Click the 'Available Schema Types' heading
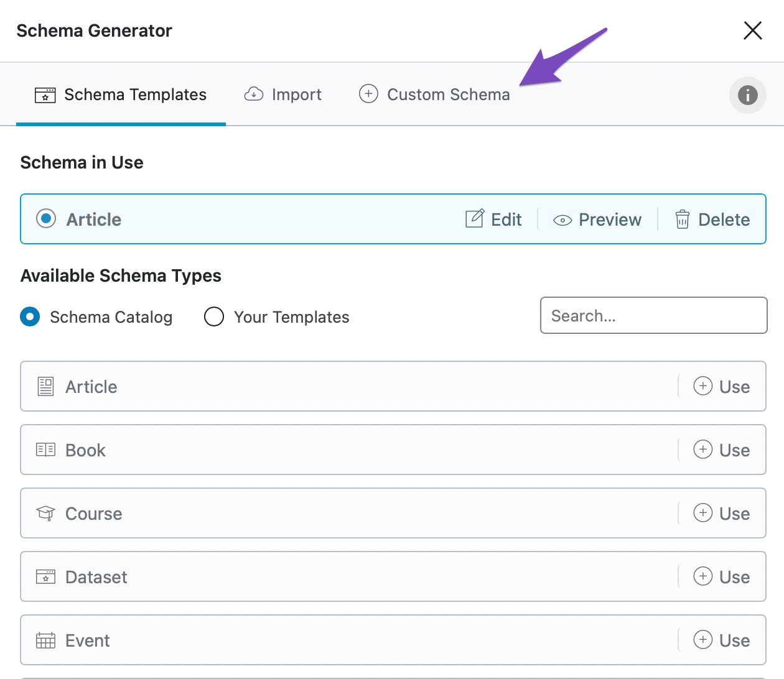 click(x=121, y=275)
